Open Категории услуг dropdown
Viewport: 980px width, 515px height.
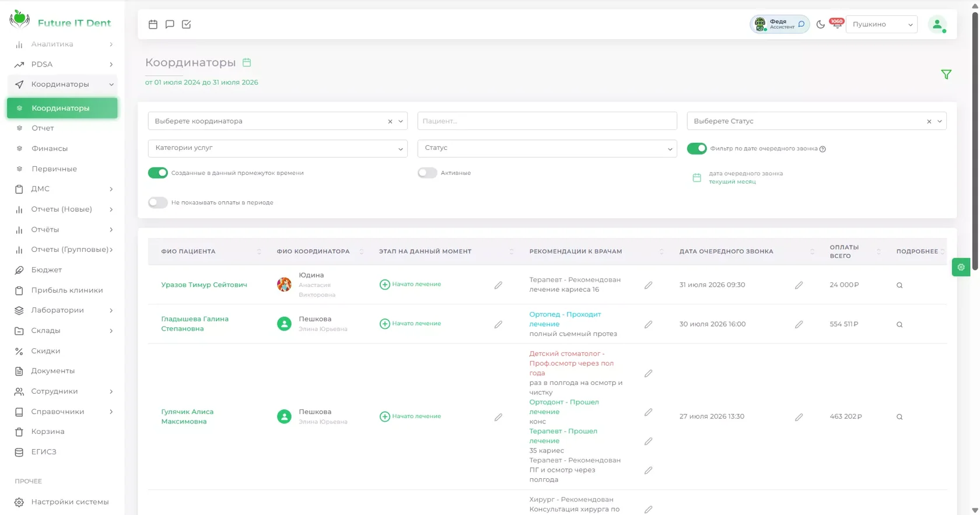click(278, 148)
